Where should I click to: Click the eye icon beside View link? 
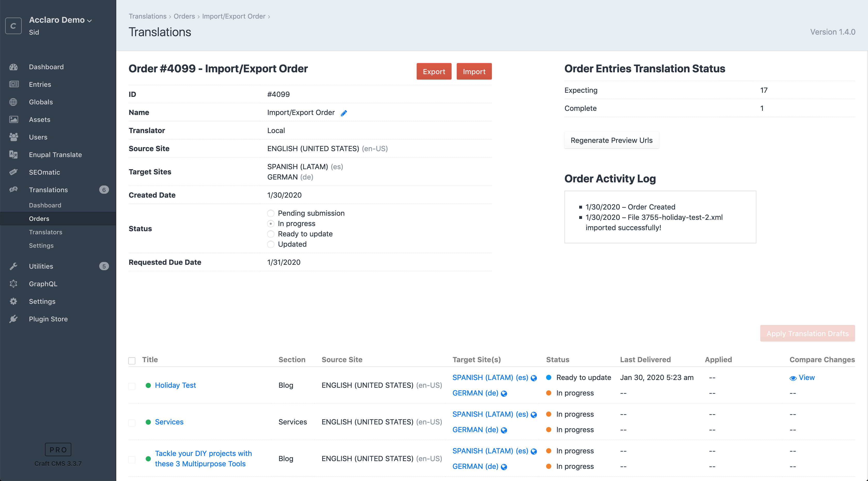[x=793, y=378]
